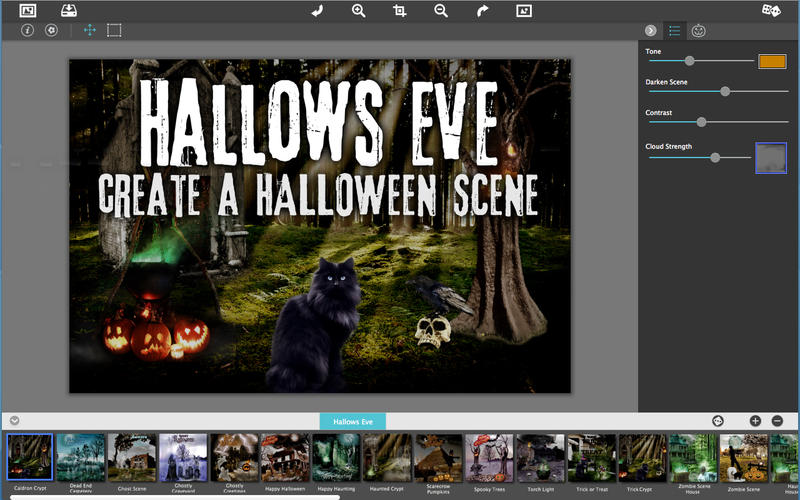This screenshot has height=500, width=800.
Task: Select the crop tool
Action: (400, 11)
